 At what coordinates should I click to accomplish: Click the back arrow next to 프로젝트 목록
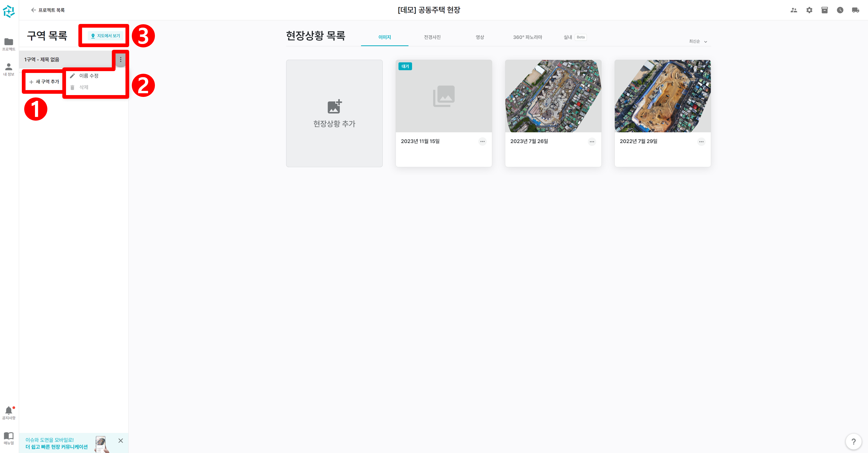33,10
